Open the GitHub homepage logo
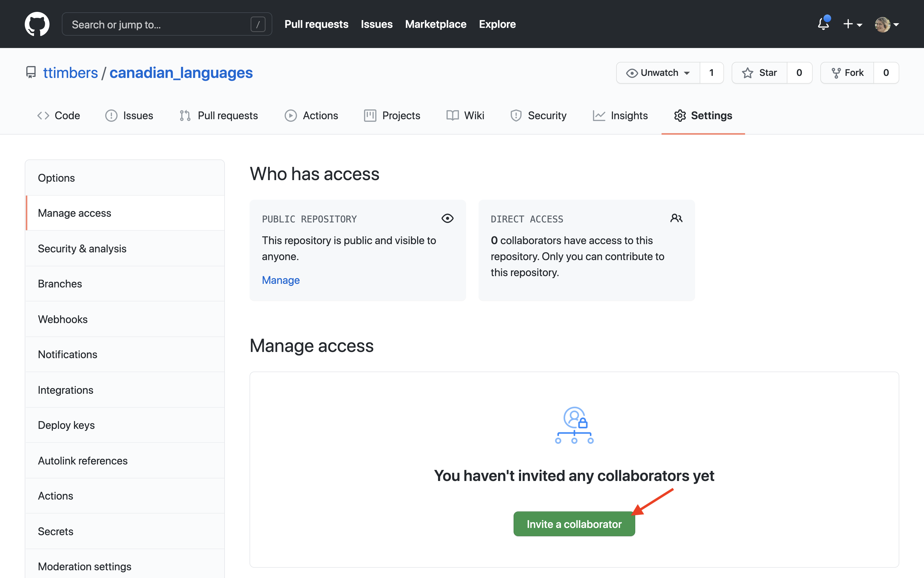924x578 pixels. pyautogui.click(x=37, y=24)
